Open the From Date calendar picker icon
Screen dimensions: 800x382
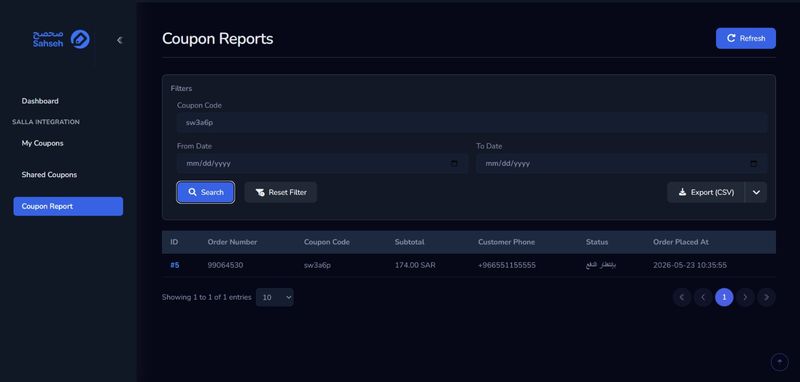click(x=454, y=164)
